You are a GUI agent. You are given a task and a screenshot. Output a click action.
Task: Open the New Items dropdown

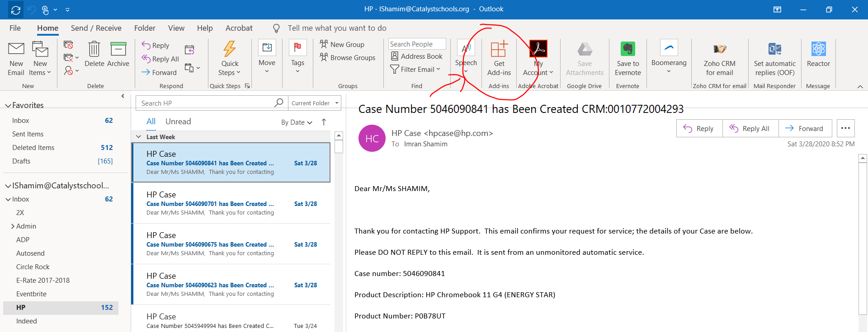click(x=40, y=59)
